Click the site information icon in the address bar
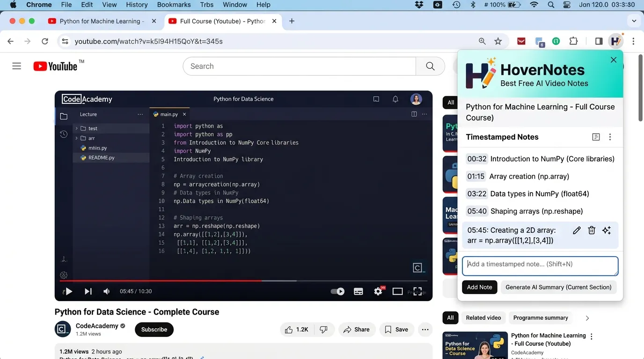Image resolution: width=644 pixels, height=359 pixels. (65, 41)
